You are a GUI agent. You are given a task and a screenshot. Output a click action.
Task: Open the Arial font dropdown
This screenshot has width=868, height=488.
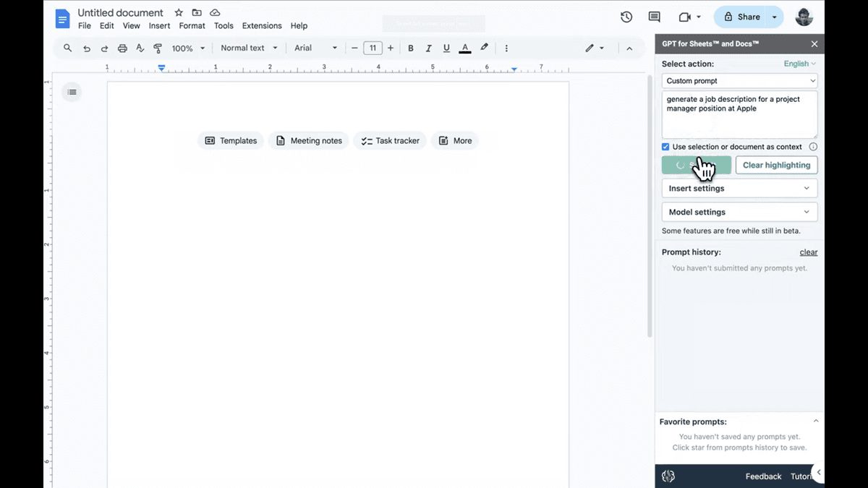pyautogui.click(x=315, y=48)
